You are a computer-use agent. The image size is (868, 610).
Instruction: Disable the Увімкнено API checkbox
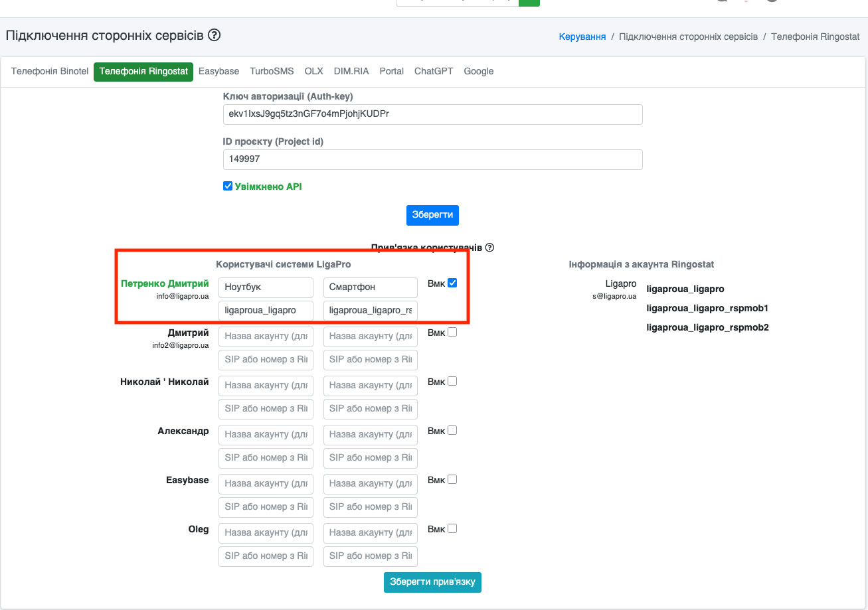click(x=228, y=187)
